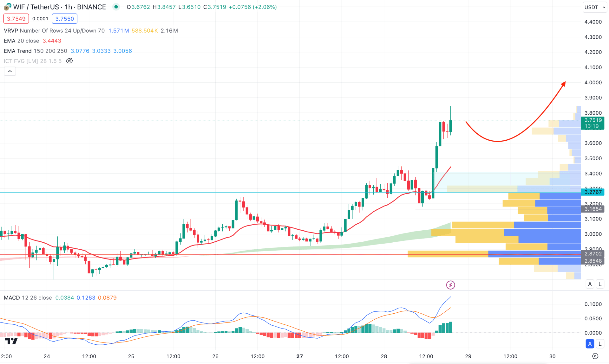Open the USDT currency dropdown

click(x=595, y=7)
